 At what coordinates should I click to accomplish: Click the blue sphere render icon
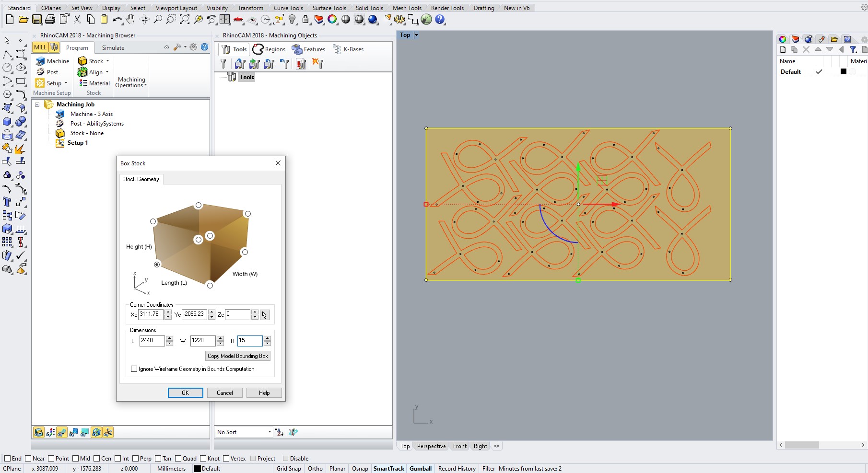point(373,20)
